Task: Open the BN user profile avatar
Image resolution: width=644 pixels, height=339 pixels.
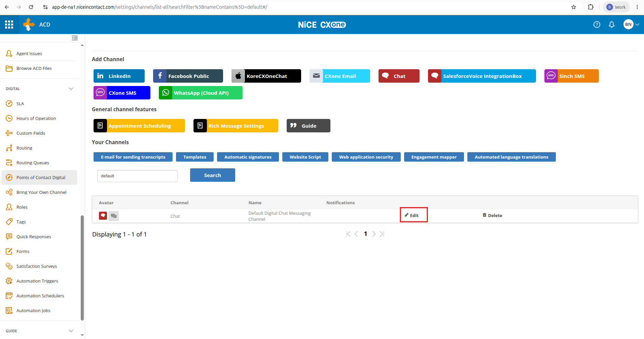Action: (x=628, y=25)
